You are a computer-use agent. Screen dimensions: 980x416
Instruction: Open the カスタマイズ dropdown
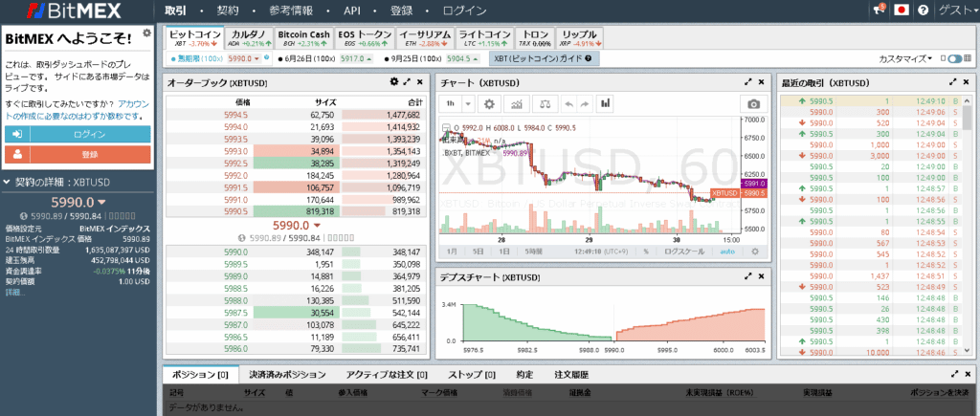(905, 58)
